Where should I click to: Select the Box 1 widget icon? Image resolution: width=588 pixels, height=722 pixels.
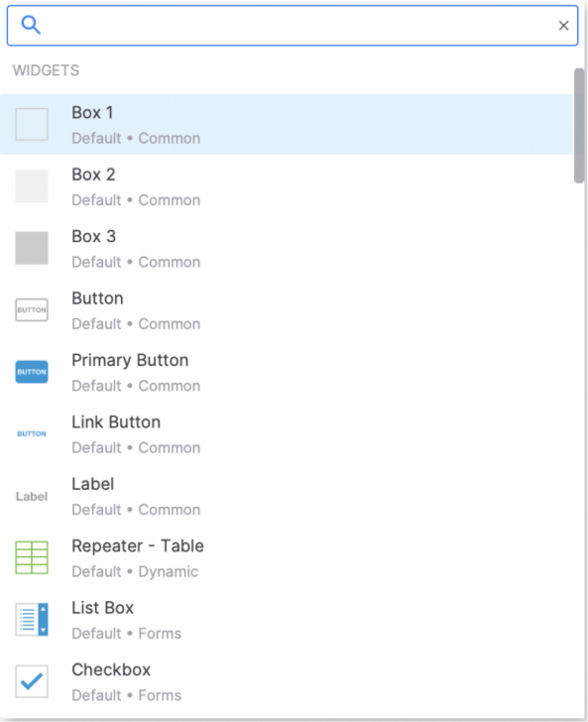[32, 124]
